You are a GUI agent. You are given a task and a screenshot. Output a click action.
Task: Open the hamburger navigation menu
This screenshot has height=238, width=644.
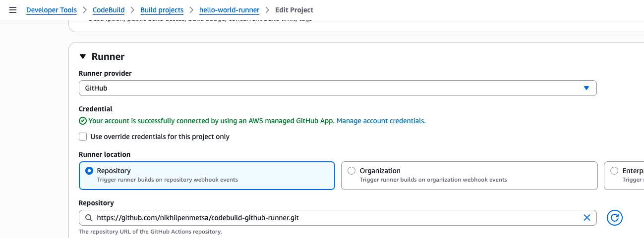(x=13, y=10)
